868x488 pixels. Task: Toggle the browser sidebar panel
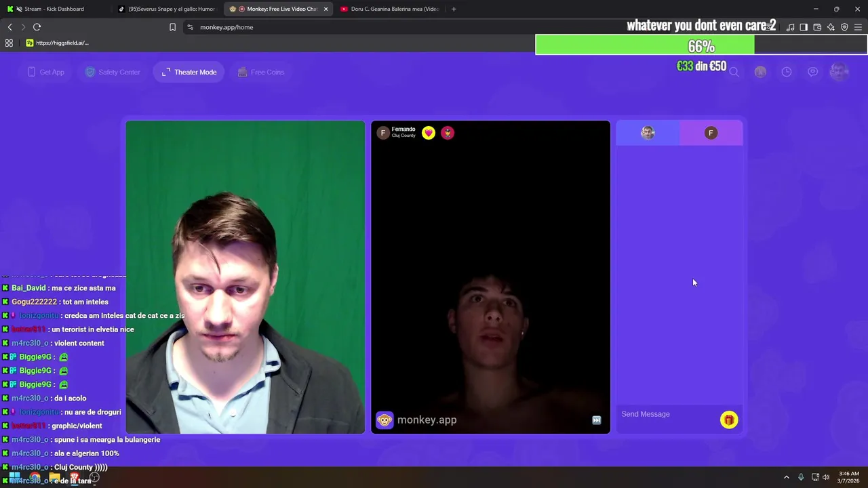coord(804,27)
